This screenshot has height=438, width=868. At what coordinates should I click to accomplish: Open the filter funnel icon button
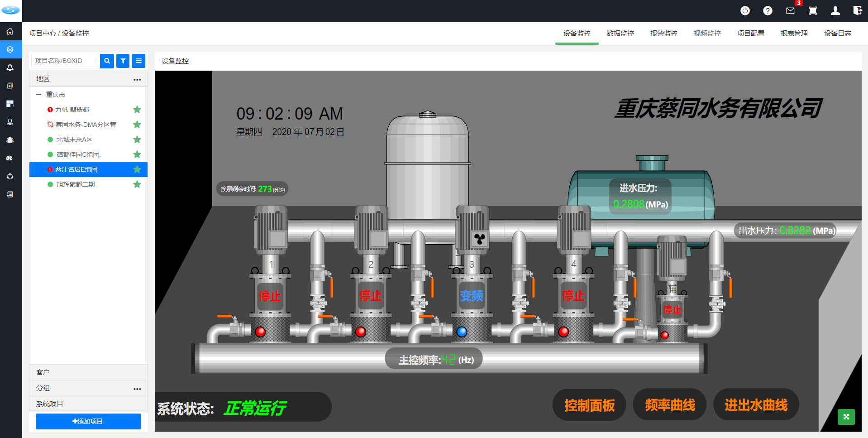123,61
